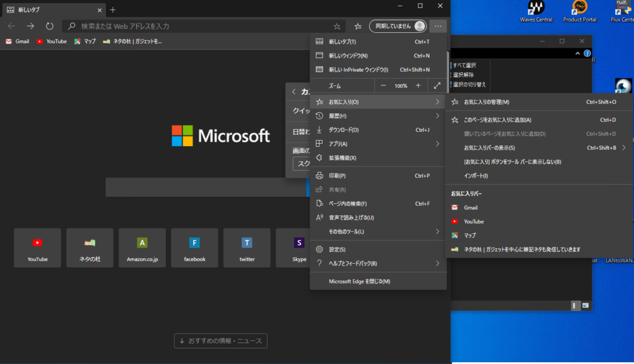Screen dimensions: 634x364
Task: Open お気に入りの管理(M) in submenu
Action: (539, 102)
